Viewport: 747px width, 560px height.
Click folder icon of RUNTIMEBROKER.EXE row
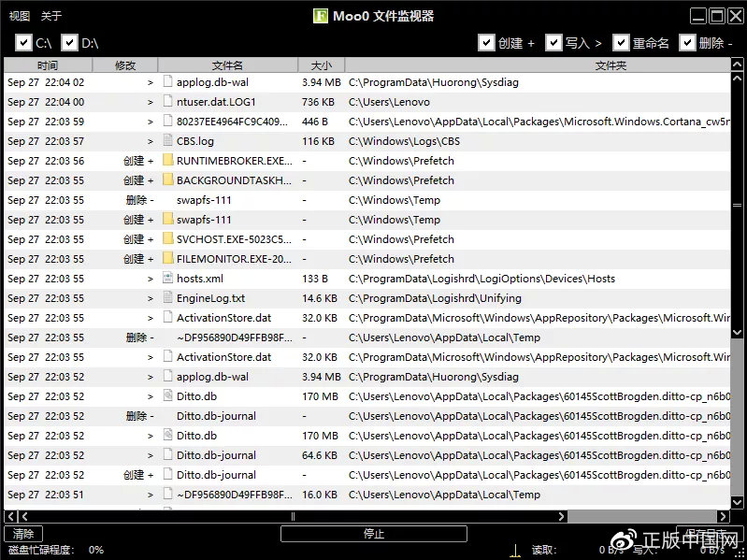(x=167, y=161)
